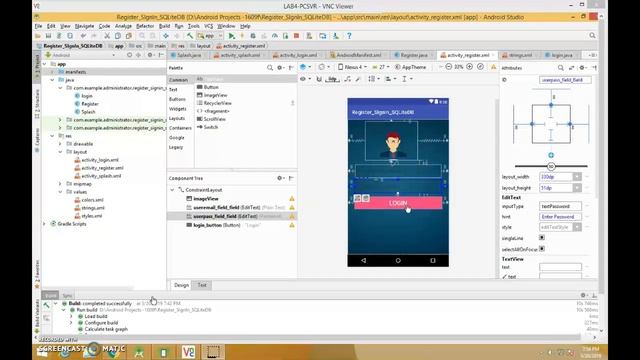
Task: Toggle the selectAllOnFocus checkbox
Action: [x=542, y=249]
